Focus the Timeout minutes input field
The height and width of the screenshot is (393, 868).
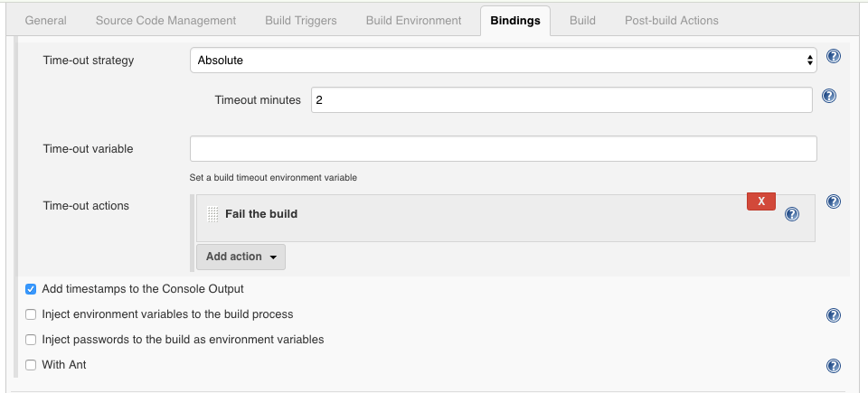[x=561, y=100]
